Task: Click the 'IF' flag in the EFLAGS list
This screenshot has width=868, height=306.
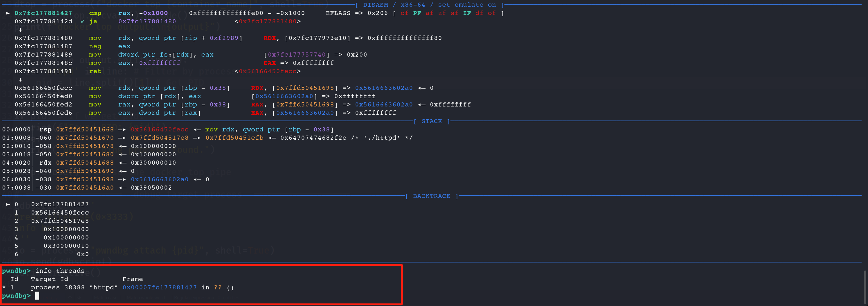Action: [x=467, y=13]
